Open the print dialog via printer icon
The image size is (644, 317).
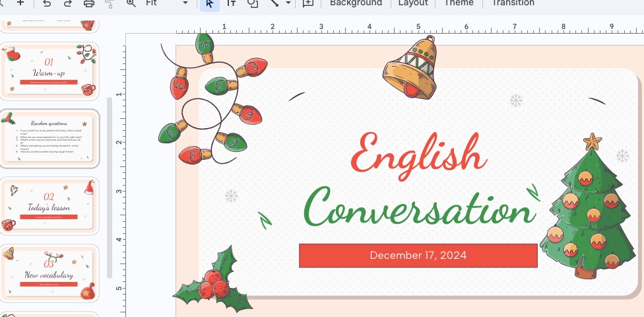pos(88,3)
